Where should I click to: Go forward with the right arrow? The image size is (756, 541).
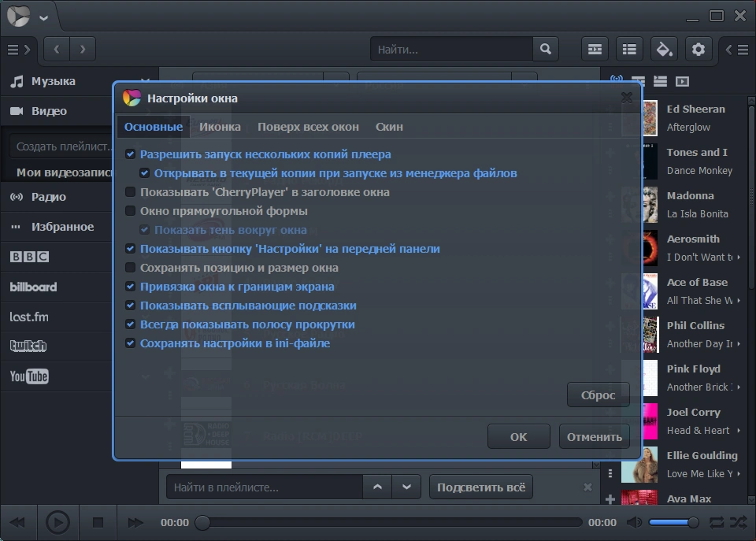pos(83,49)
